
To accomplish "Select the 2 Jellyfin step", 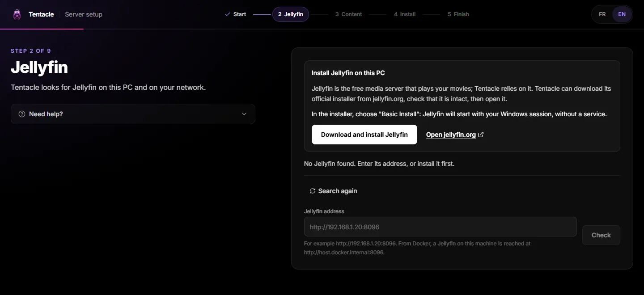I will click(x=290, y=14).
